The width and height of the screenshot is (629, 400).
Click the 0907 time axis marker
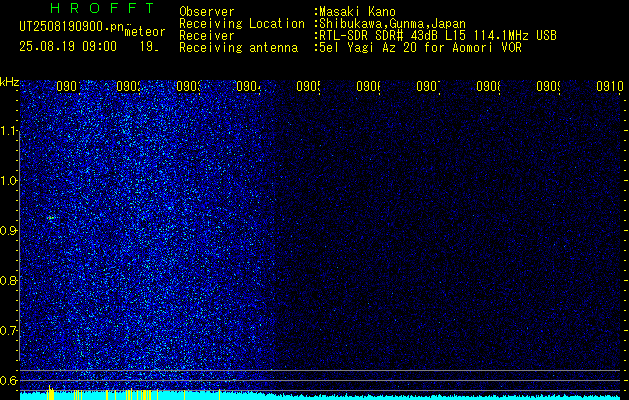coord(428,86)
